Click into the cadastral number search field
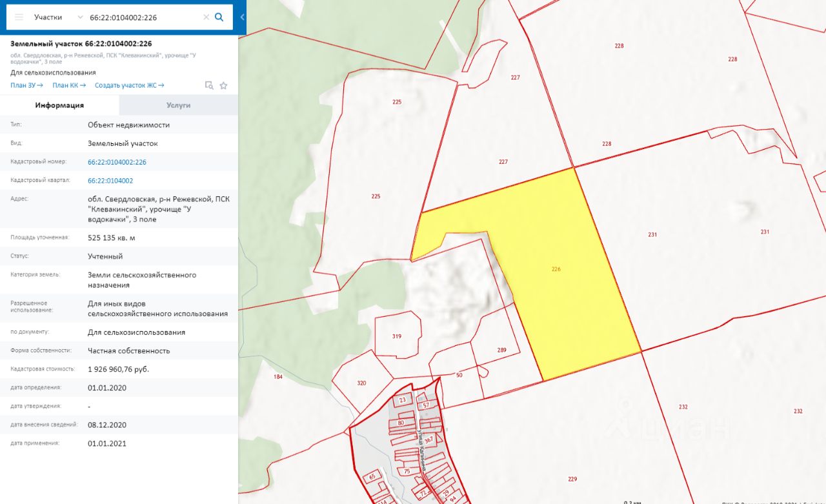Image resolution: width=826 pixels, height=504 pixels. click(x=142, y=17)
